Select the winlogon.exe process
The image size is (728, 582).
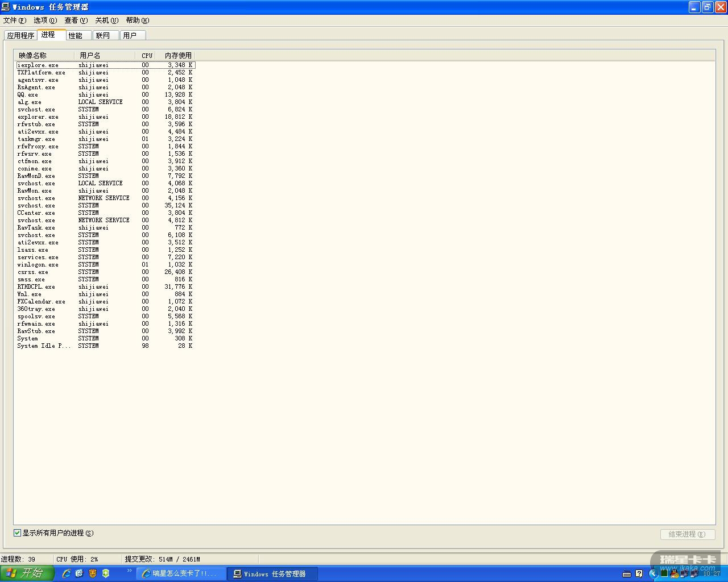[106, 265]
